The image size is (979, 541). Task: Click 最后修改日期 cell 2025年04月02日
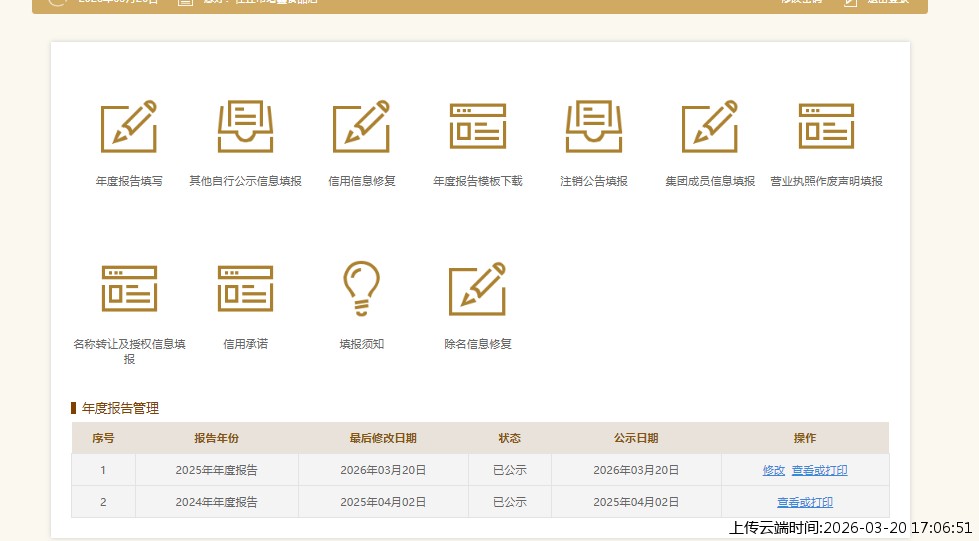(x=383, y=502)
